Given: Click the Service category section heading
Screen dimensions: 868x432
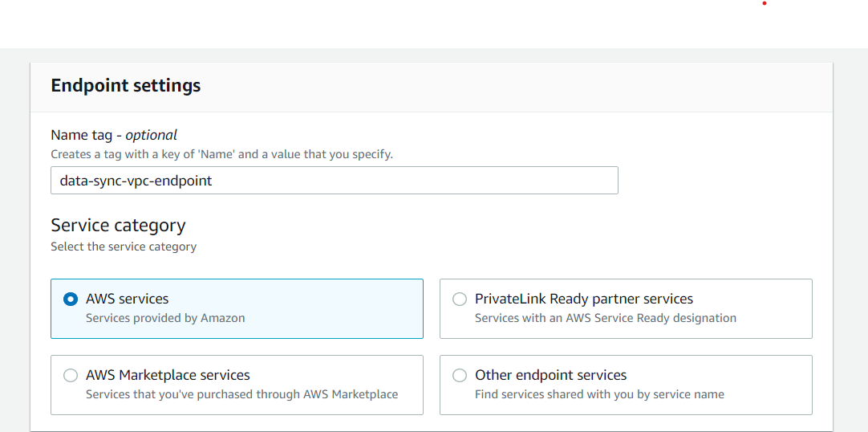Looking at the screenshot, I should [119, 226].
